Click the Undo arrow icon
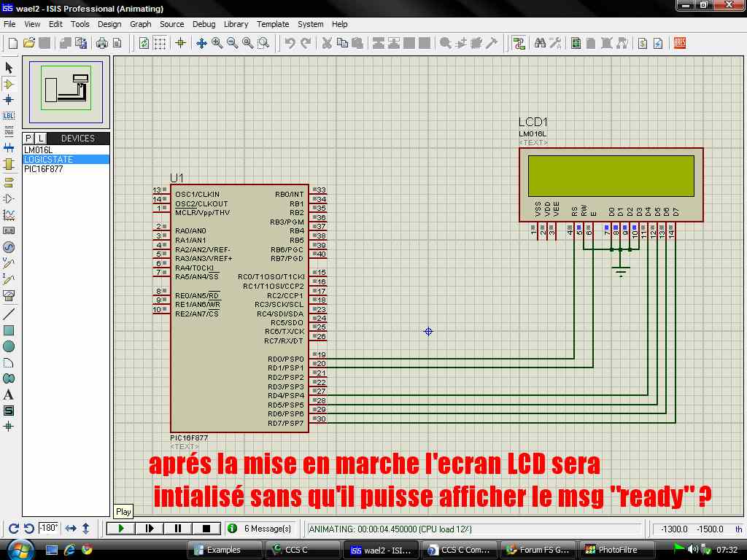 tap(290, 43)
